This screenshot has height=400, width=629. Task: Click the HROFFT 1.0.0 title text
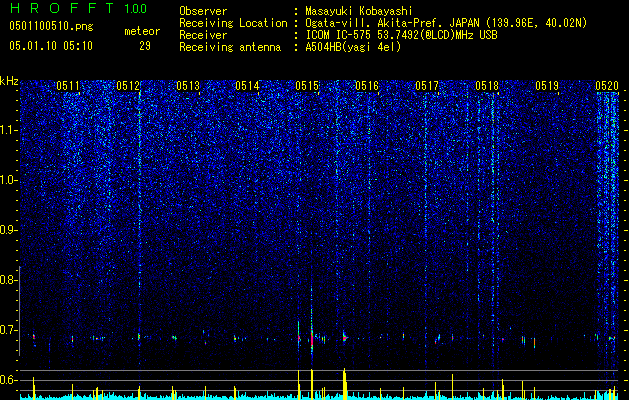pyautogui.click(x=78, y=8)
